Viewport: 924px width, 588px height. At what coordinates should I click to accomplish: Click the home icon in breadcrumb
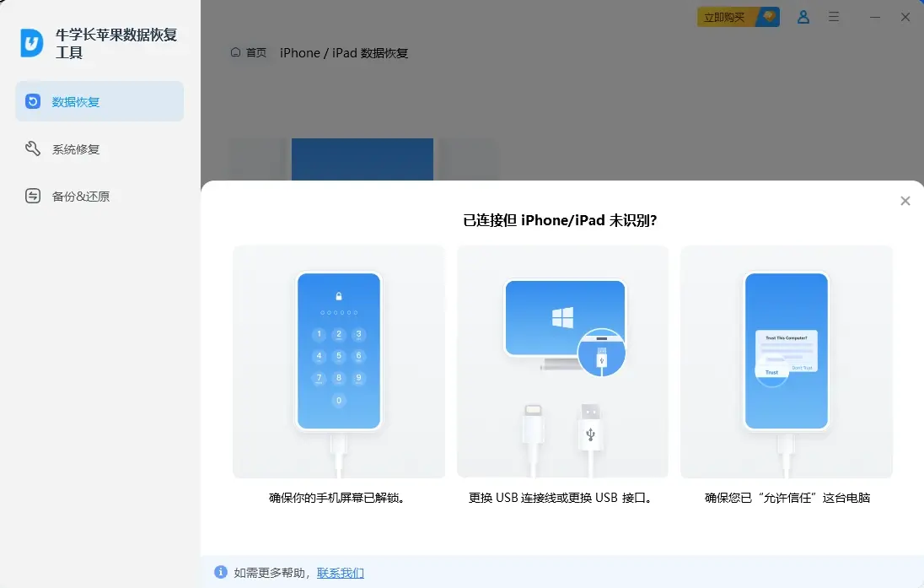tap(236, 52)
